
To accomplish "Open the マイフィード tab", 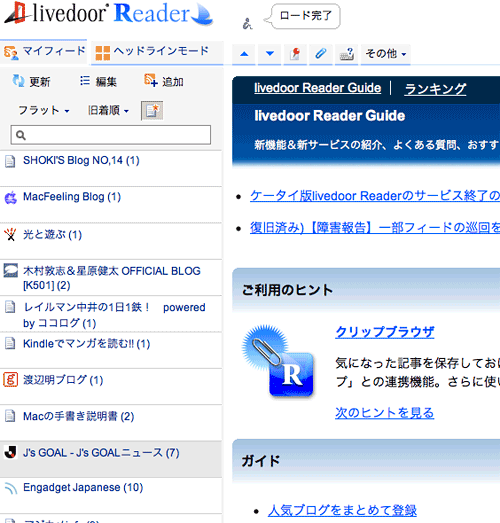I will point(44,52).
